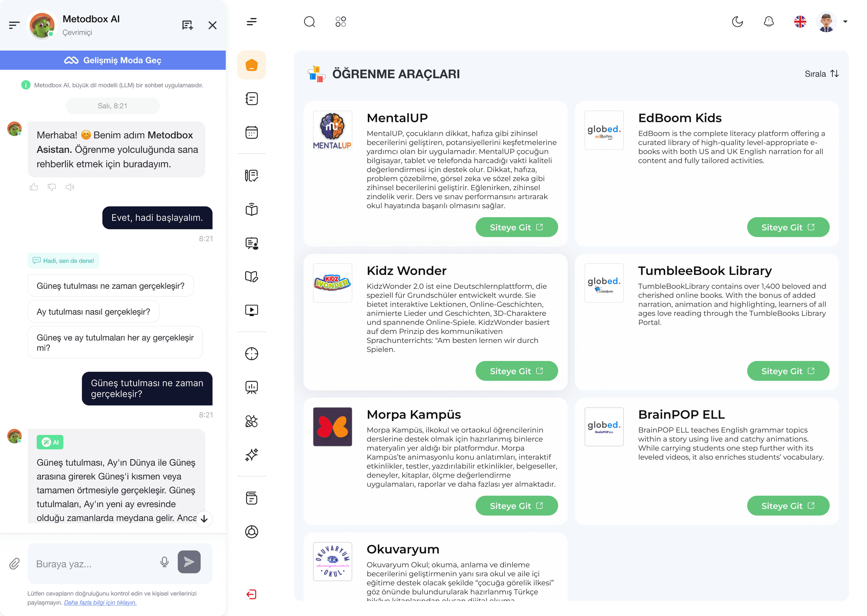The height and width of the screenshot is (616, 867).
Task: Click the microphone icon in chat input
Action: (164, 562)
